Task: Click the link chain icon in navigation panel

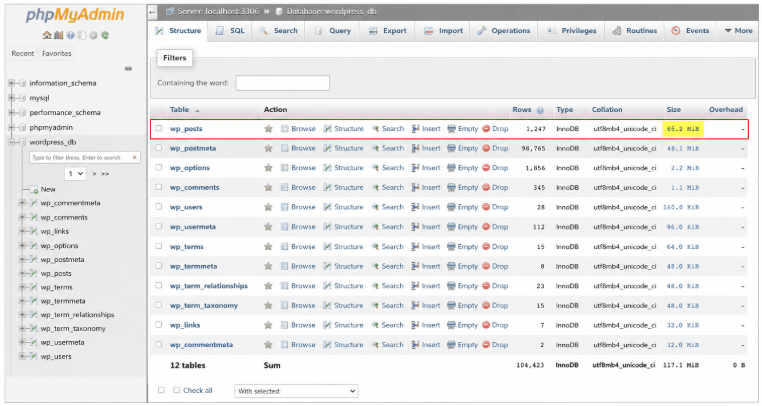Action: point(128,69)
